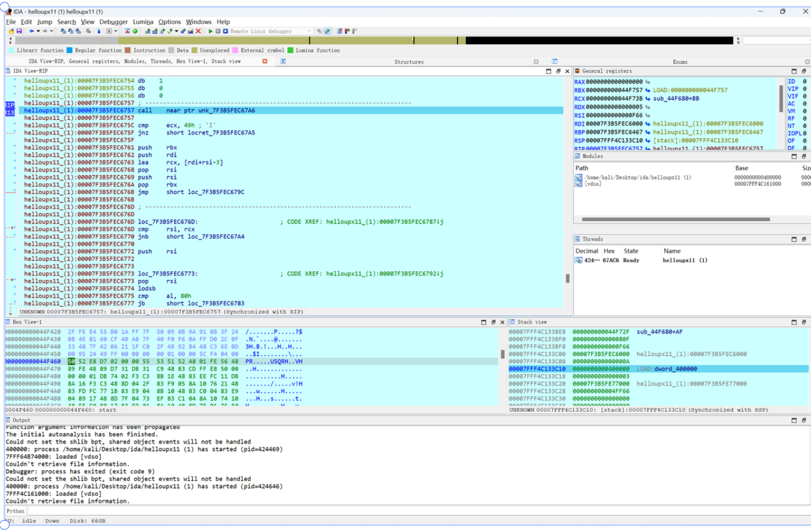The image size is (811, 532).
Task: Click the Enums tab icon
Action: tap(554, 61)
